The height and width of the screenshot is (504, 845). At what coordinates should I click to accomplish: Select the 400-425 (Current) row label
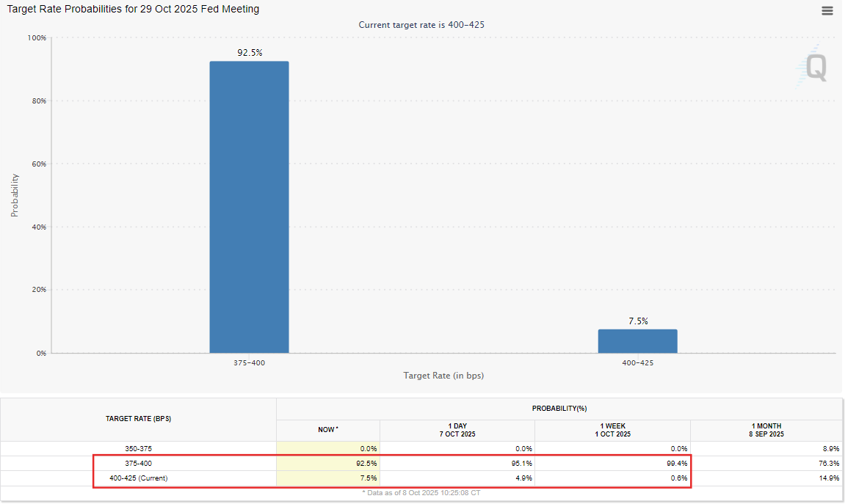tap(139, 478)
